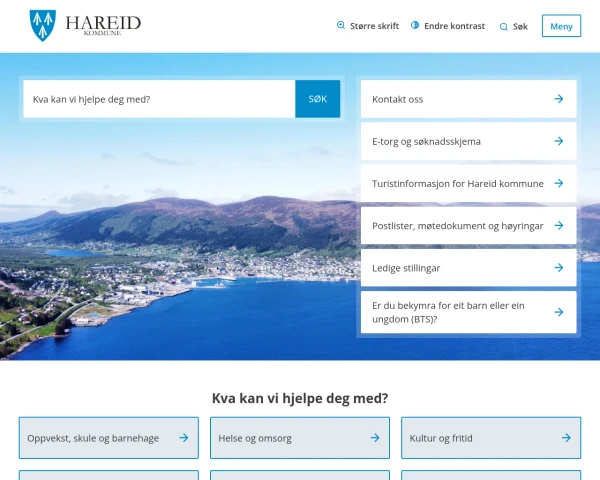
Task: Click arrow on Postlister, møtedokument og høyringar
Action: pyautogui.click(x=559, y=225)
